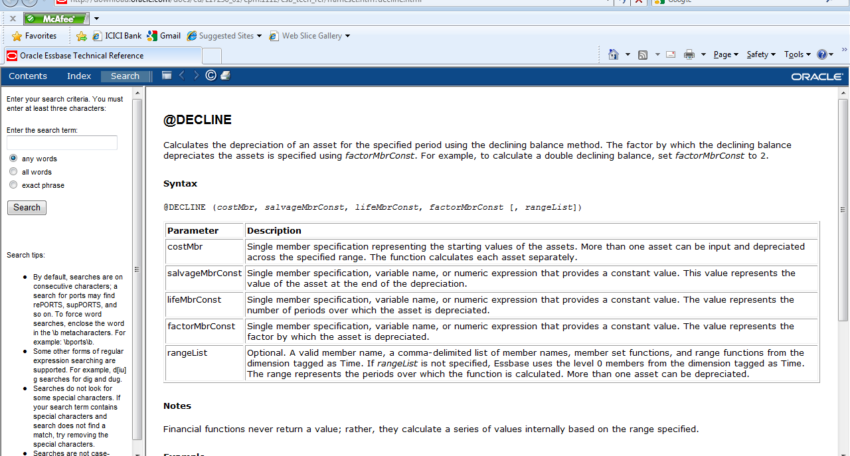
Task: Click the print topic icon in blue bar
Action: pos(226,75)
